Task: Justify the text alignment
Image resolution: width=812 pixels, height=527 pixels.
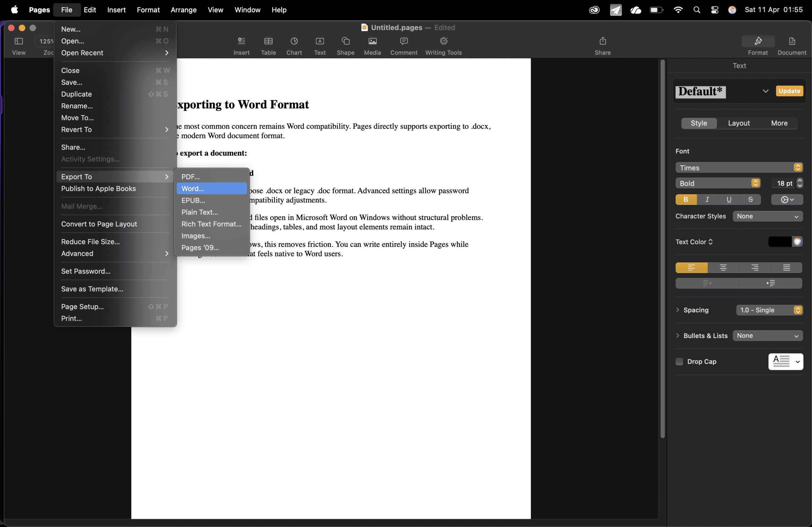Action: pyautogui.click(x=786, y=268)
